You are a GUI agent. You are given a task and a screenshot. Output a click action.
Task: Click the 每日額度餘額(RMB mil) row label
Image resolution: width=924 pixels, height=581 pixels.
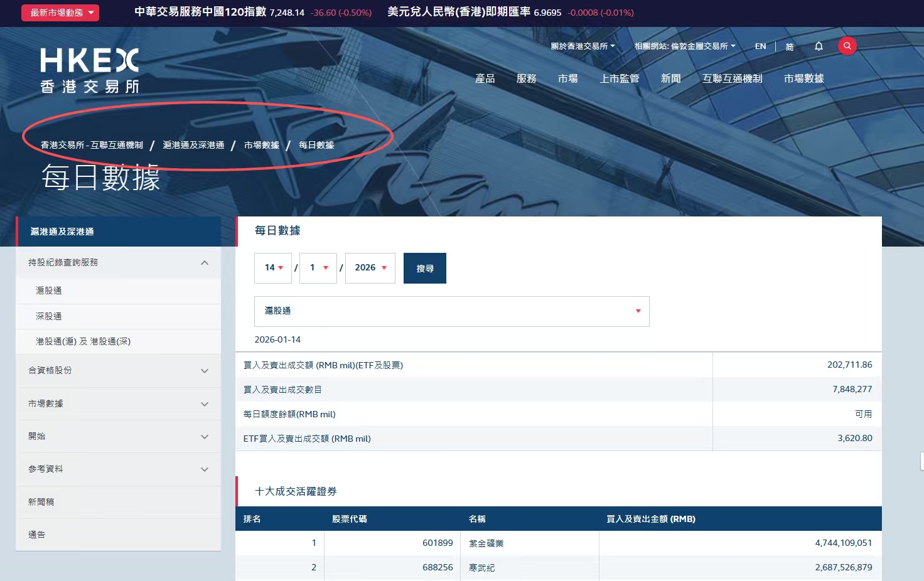click(289, 414)
